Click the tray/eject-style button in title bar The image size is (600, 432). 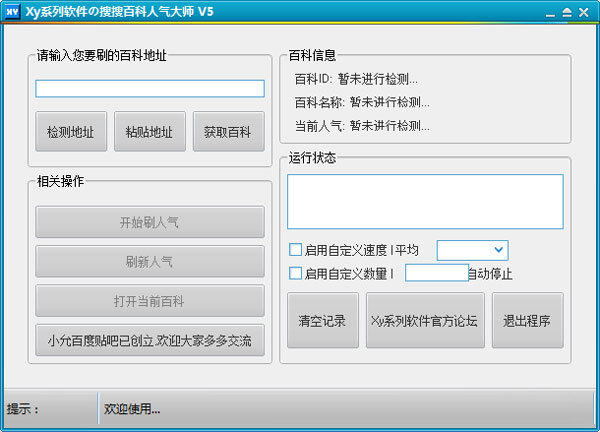(x=567, y=13)
